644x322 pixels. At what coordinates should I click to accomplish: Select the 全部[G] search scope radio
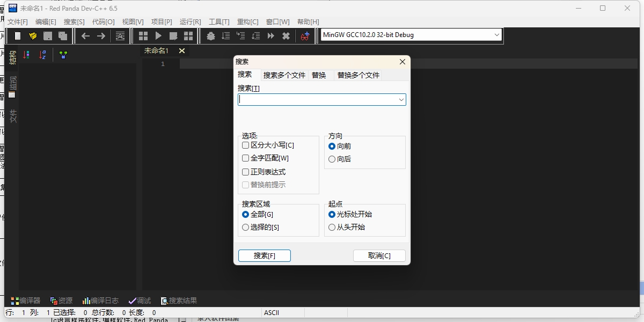[245, 214]
